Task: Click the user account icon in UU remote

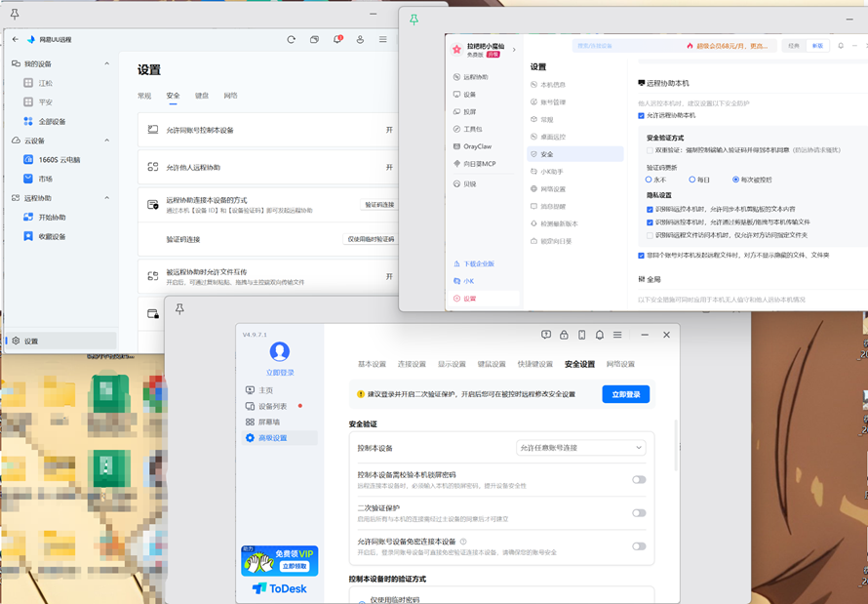Action: 360,40
